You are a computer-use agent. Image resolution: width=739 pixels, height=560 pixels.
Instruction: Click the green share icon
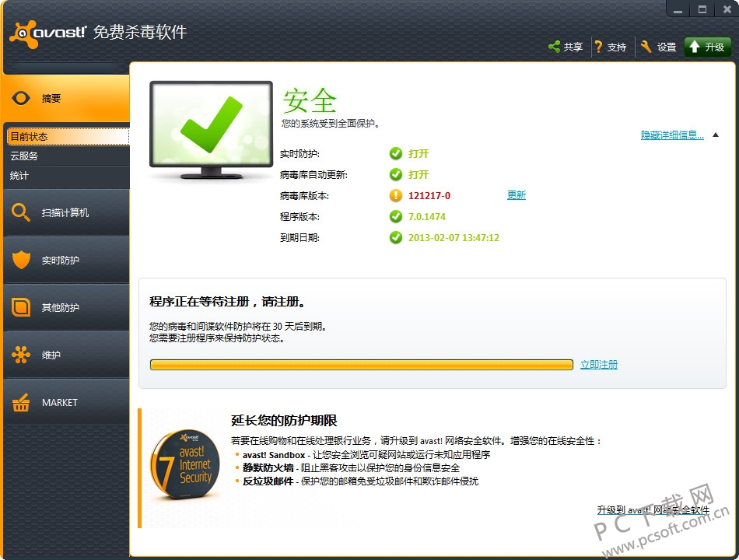tap(554, 47)
